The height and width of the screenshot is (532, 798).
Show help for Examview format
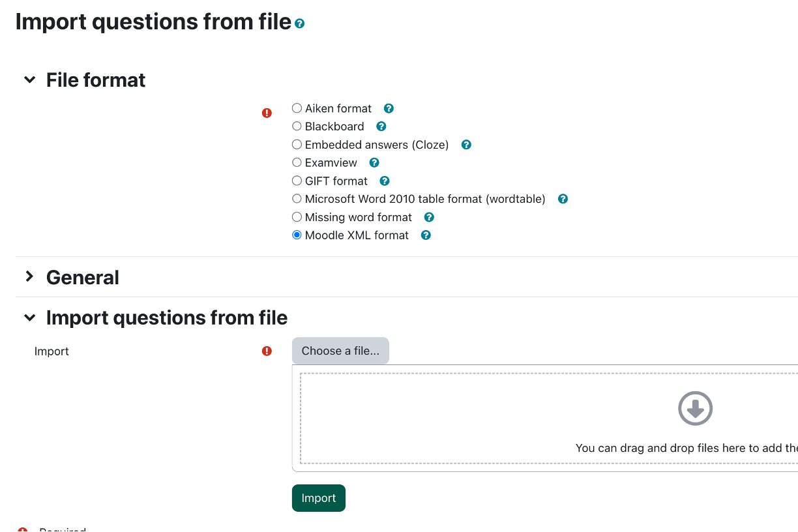(x=374, y=163)
